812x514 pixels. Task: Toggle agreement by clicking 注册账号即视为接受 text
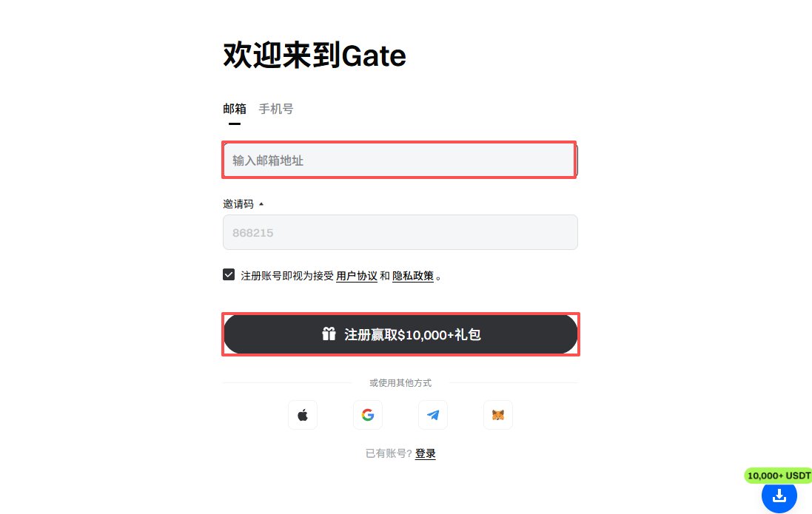click(285, 275)
